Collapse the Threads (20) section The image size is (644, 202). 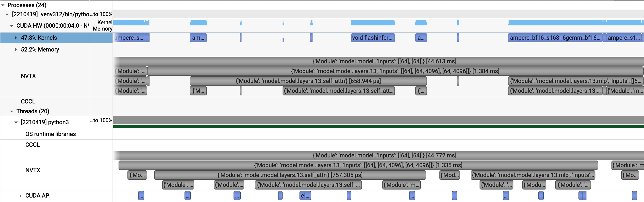(11, 111)
